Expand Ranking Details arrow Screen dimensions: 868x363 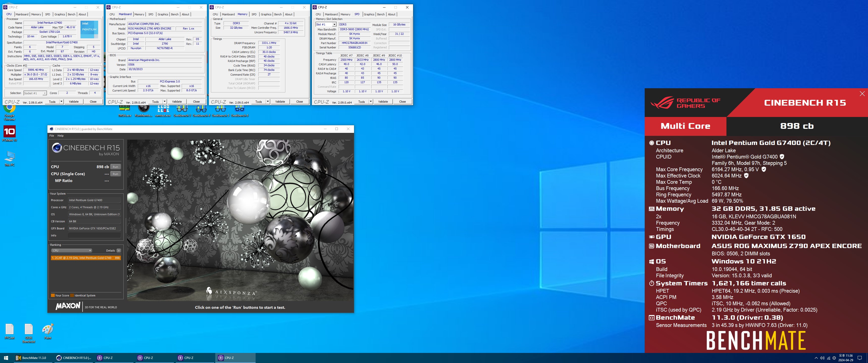tap(119, 251)
